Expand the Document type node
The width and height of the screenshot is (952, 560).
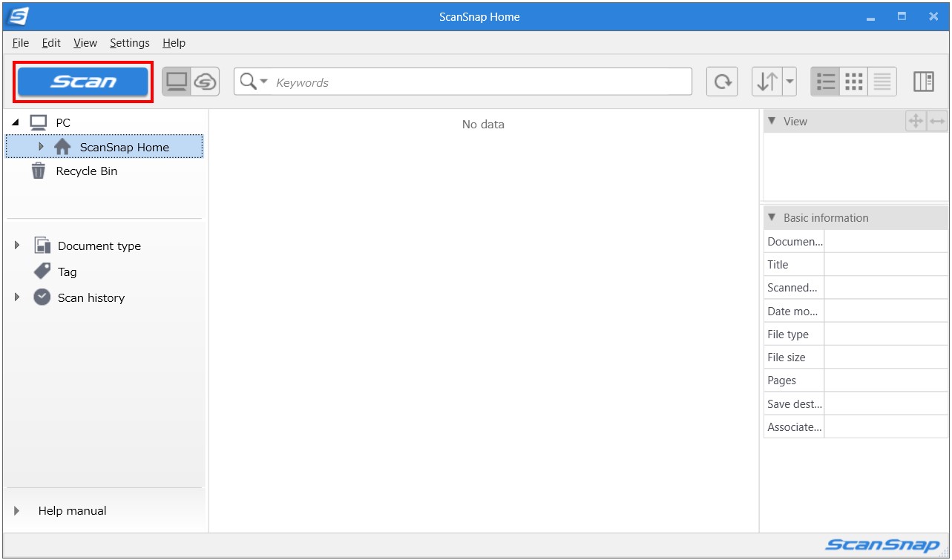[17, 245]
